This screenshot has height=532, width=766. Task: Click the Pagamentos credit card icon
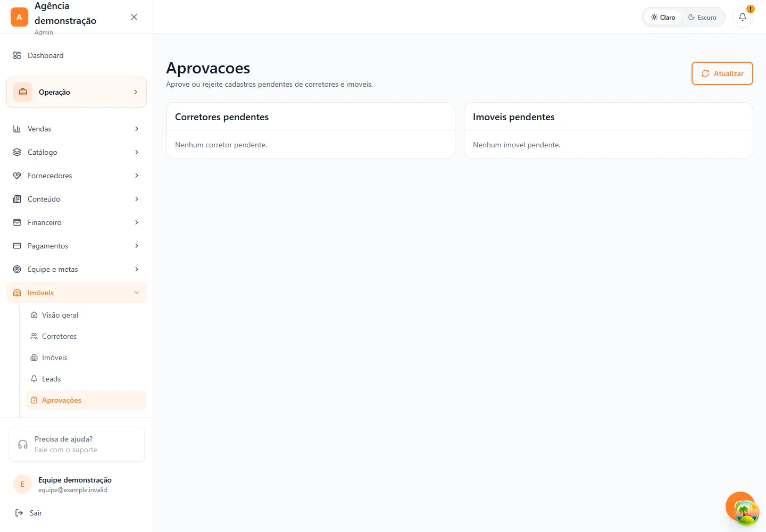click(x=17, y=246)
